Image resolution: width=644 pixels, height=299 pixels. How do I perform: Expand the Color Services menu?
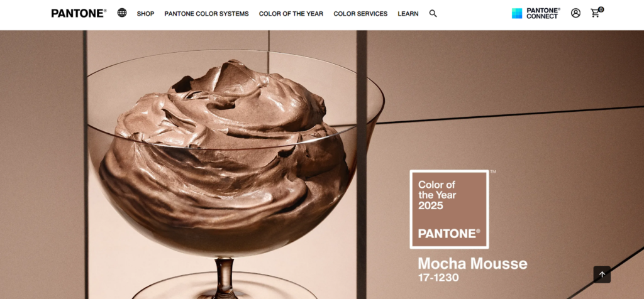360,14
